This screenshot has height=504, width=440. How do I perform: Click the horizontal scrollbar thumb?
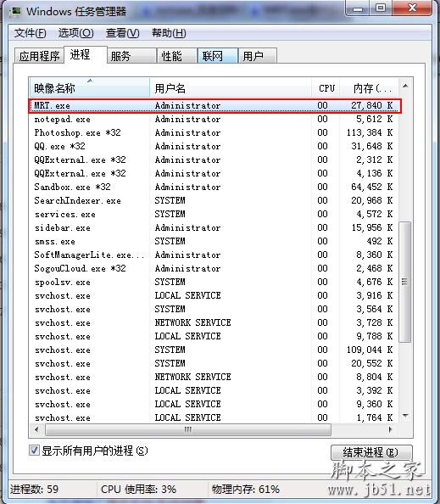[188, 429]
